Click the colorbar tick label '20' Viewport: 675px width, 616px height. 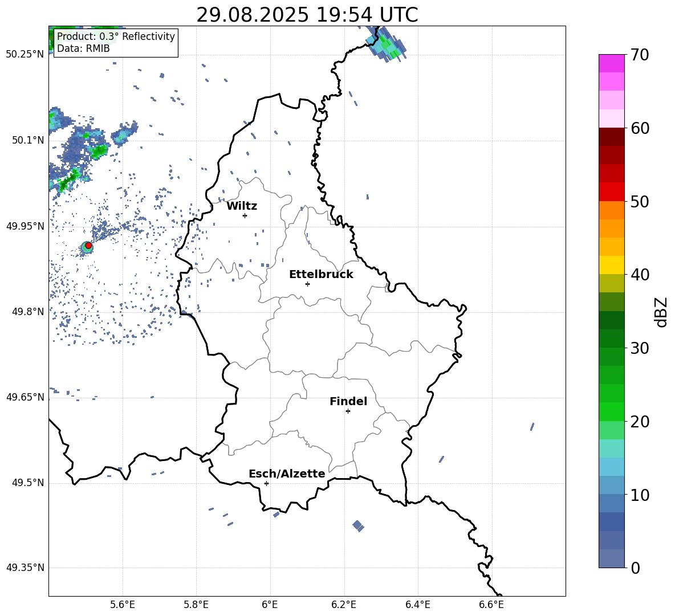[640, 422]
